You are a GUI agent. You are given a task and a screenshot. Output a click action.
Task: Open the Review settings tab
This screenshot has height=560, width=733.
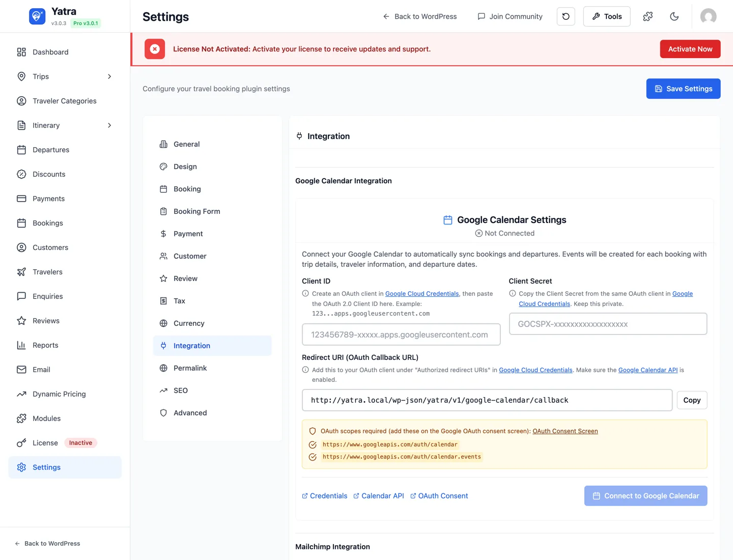212,278
